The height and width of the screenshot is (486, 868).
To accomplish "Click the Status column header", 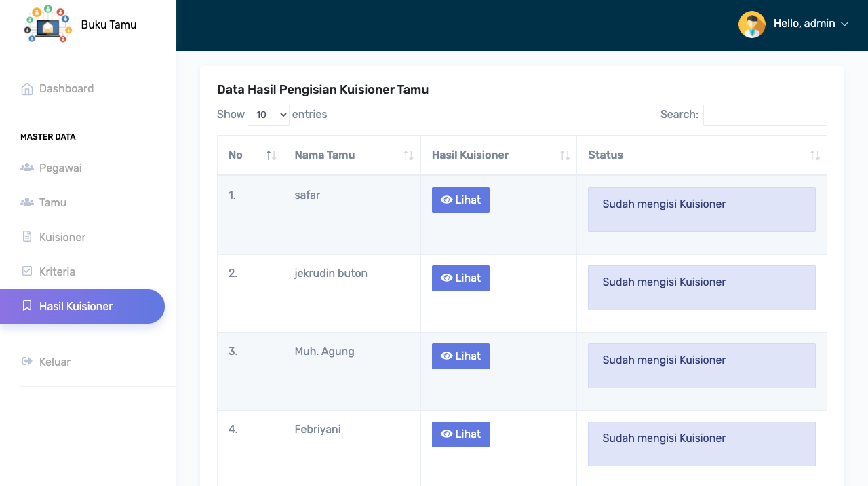I will click(x=702, y=155).
